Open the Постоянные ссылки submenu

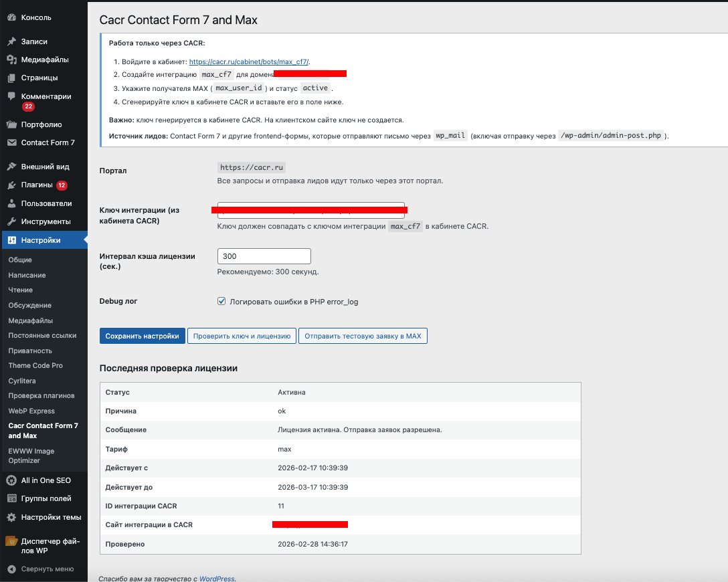tap(42, 336)
